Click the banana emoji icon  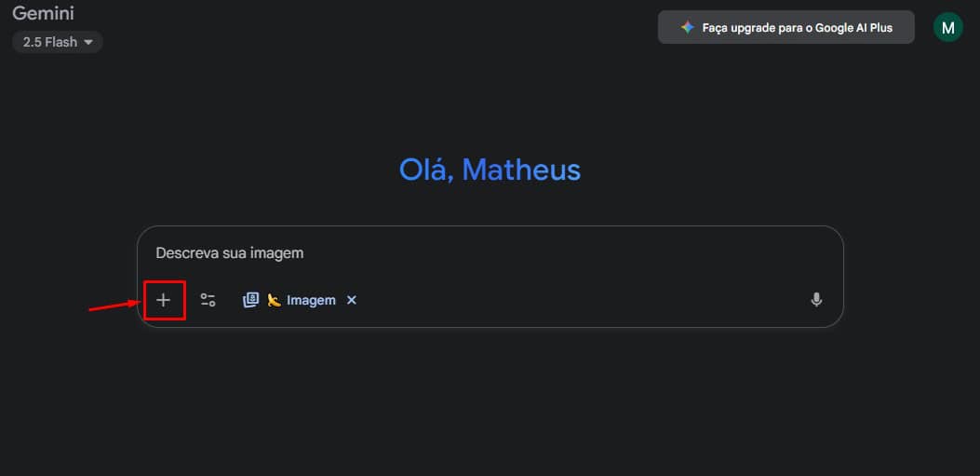(274, 300)
